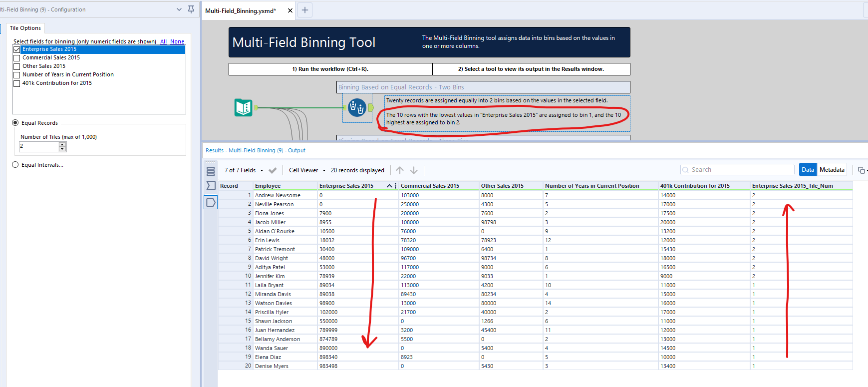Click the Commercial Sales 2015 column header
The width and height of the screenshot is (868, 387).
[x=439, y=186]
